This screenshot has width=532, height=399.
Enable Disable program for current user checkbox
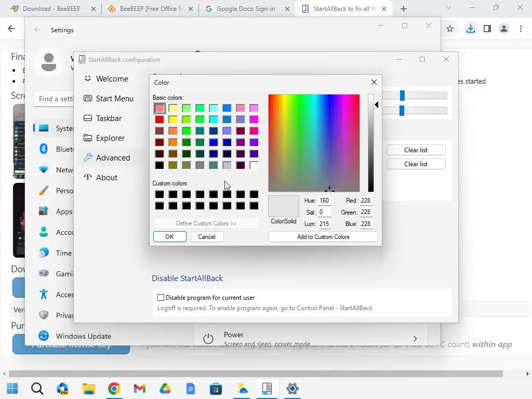[161, 298]
